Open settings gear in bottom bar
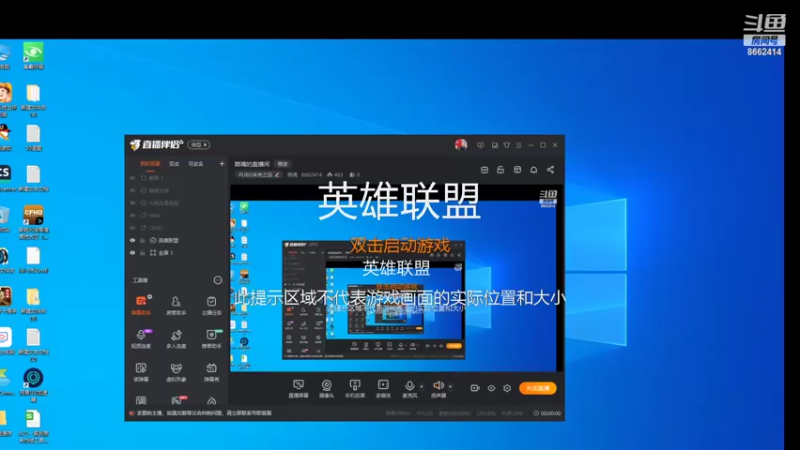 click(x=507, y=388)
